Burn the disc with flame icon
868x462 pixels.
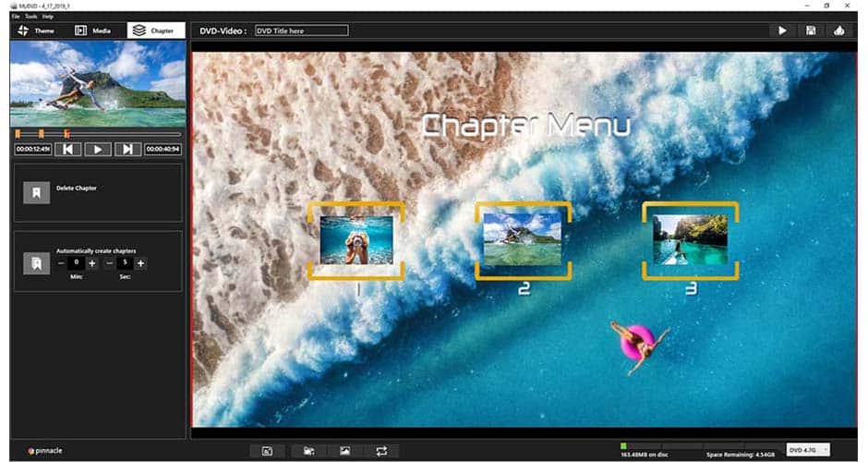pos(839,30)
